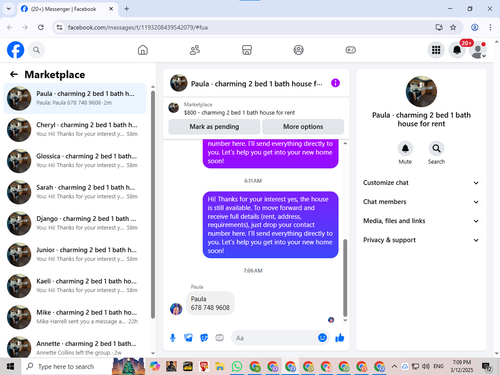Open the Chrome three-dot menu
Image resolution: width=500 pixels, height=375 pixels.
click(x=490, y=27)
